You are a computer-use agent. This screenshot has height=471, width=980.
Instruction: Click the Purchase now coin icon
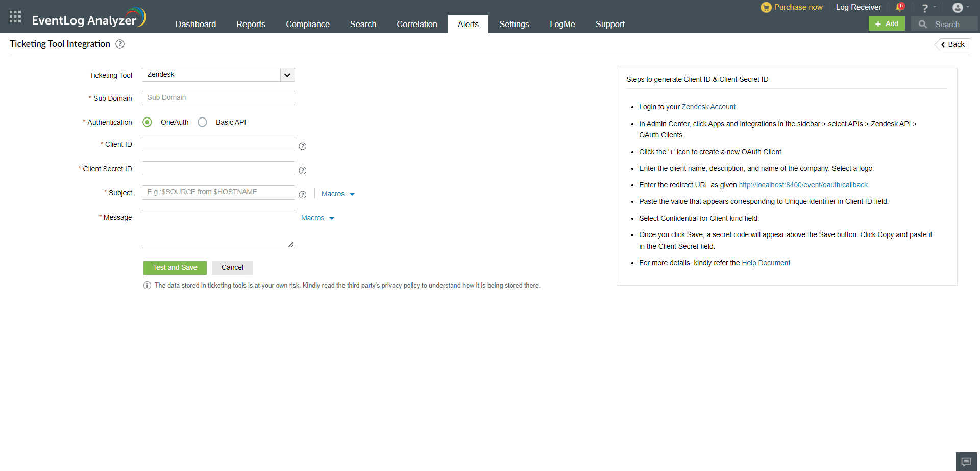[x=766, y=7]
